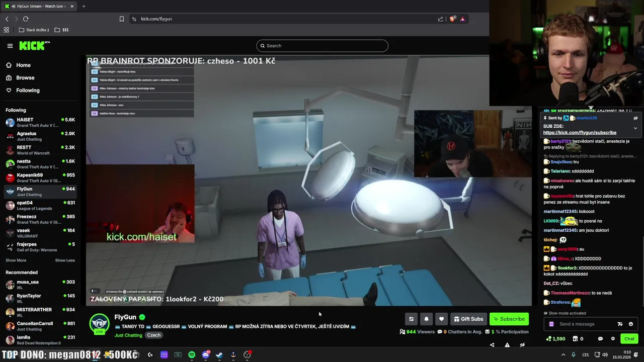Hide pinned message with crossed-eye icon
Image resolution: width=644 pixels, height=362 pixels.
[x=635, y=118]
